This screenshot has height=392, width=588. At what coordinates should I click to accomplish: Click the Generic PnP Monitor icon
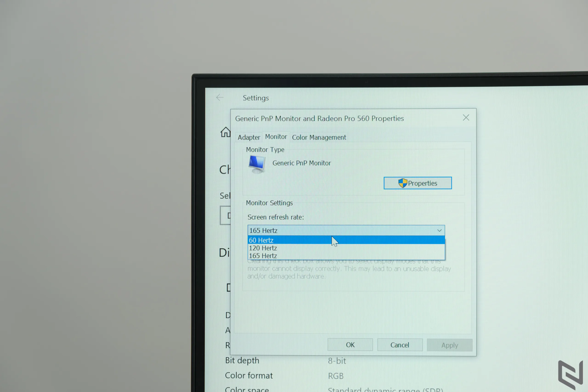tap(257, 164)
